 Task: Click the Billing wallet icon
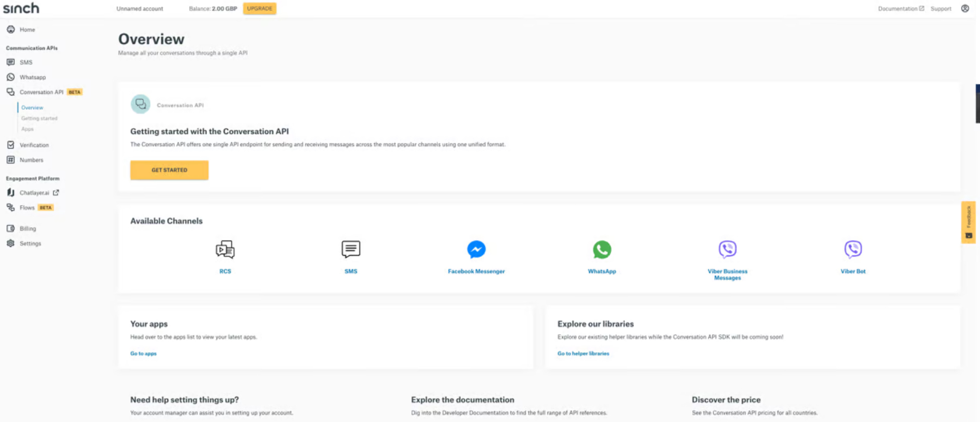[x=11, y=228]
